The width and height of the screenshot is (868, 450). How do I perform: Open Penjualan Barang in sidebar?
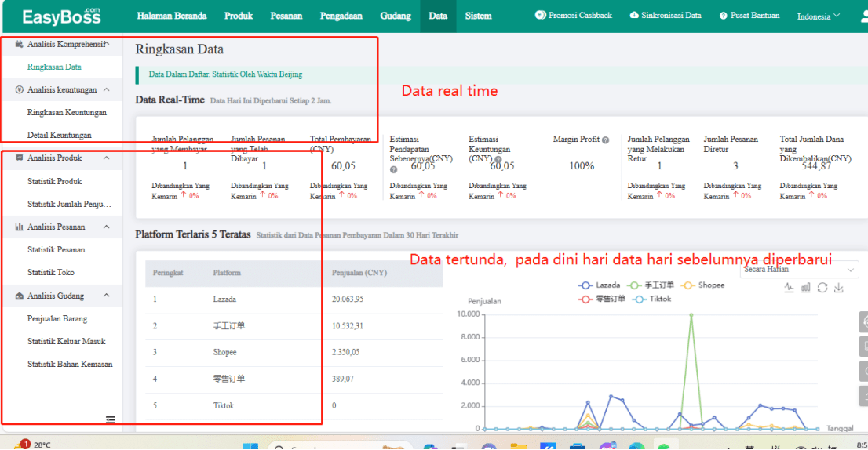(x=57, y=319)
